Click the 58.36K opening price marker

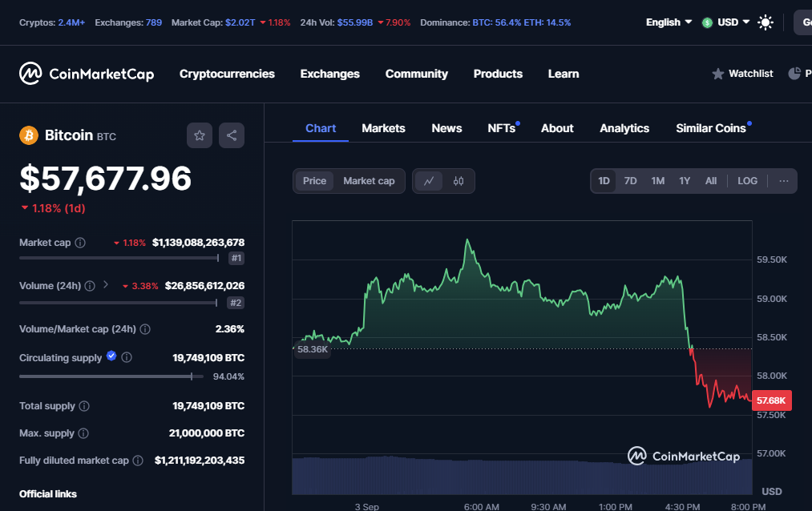click(x=313, y=349)
